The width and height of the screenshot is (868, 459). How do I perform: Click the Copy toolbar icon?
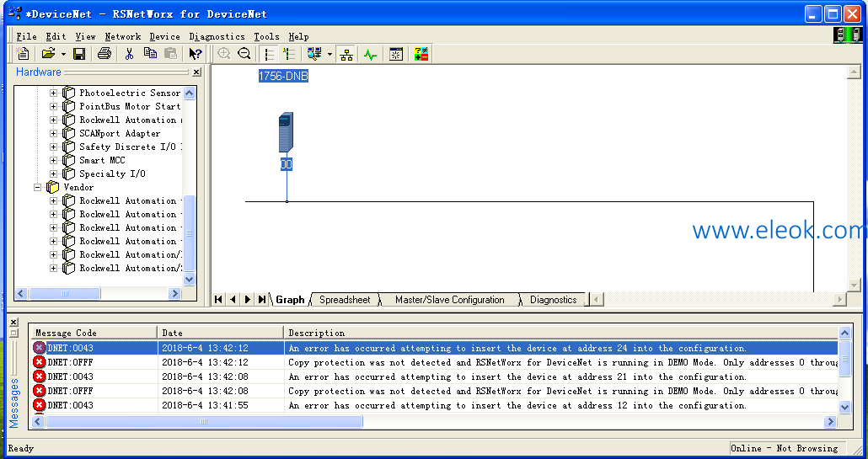pyautogui.click(x=150, y=54)
